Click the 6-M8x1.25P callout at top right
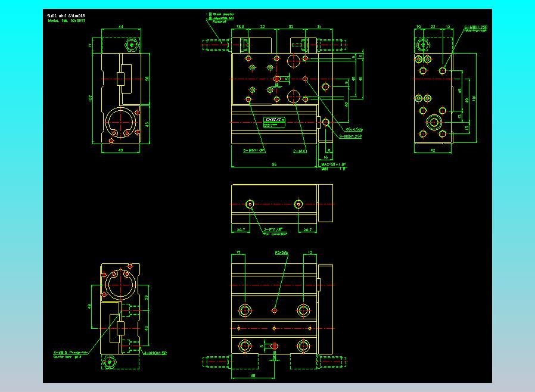 tap(475, 27)
